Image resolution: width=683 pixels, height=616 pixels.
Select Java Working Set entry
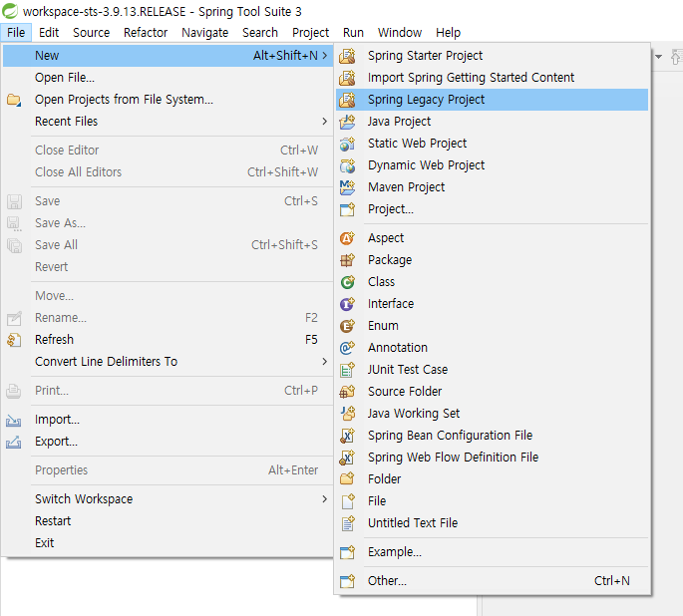pyautogui.click(x=414, y=414)
